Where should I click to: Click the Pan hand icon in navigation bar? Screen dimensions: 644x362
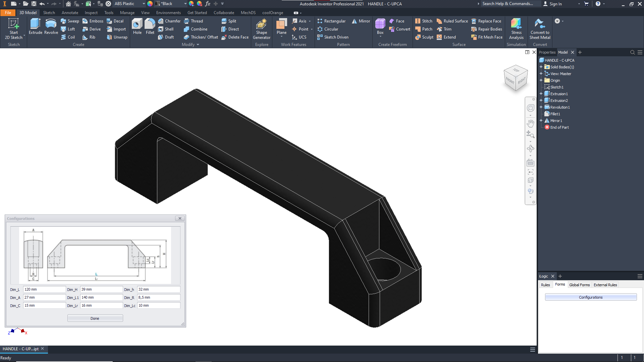point(530,123)
